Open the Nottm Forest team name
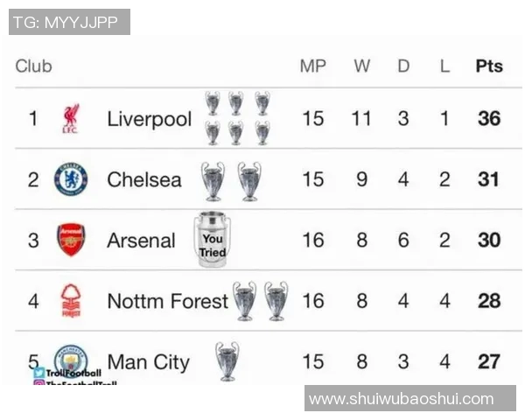The height and width of the screenshot is (420, 525). click(x=167, y=301)
